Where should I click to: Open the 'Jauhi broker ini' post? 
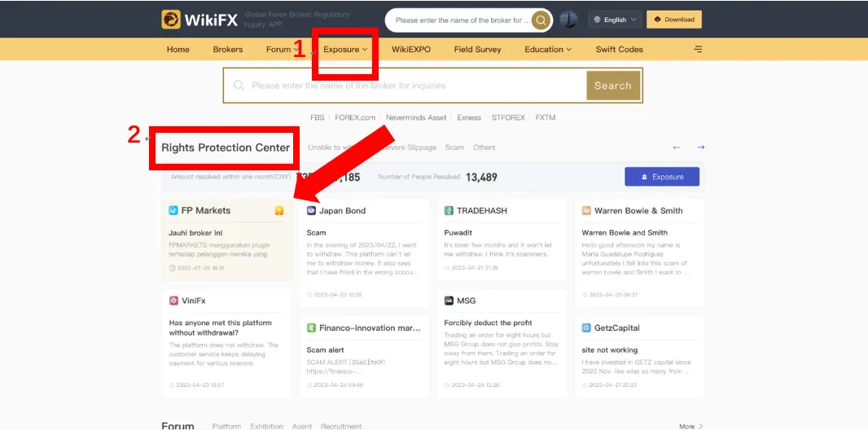(x=195, y=233)
